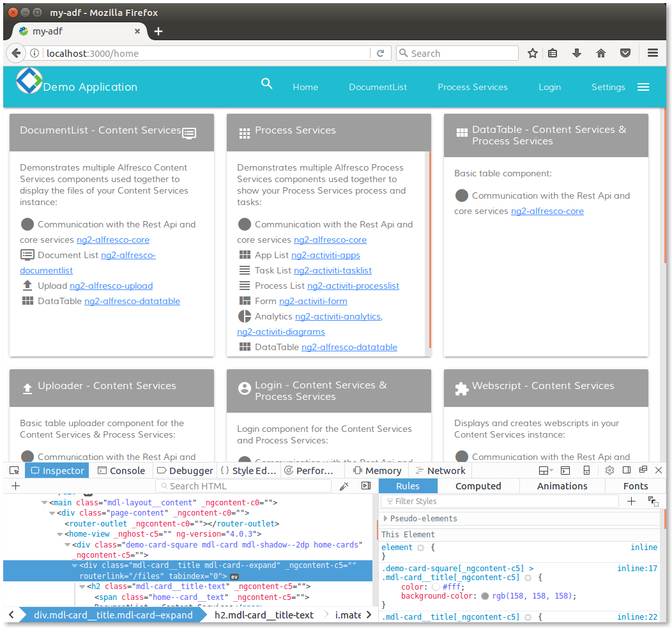Create a new node in the HTML tree
Viewport: 672px width, 628px height.
(15, 486)
